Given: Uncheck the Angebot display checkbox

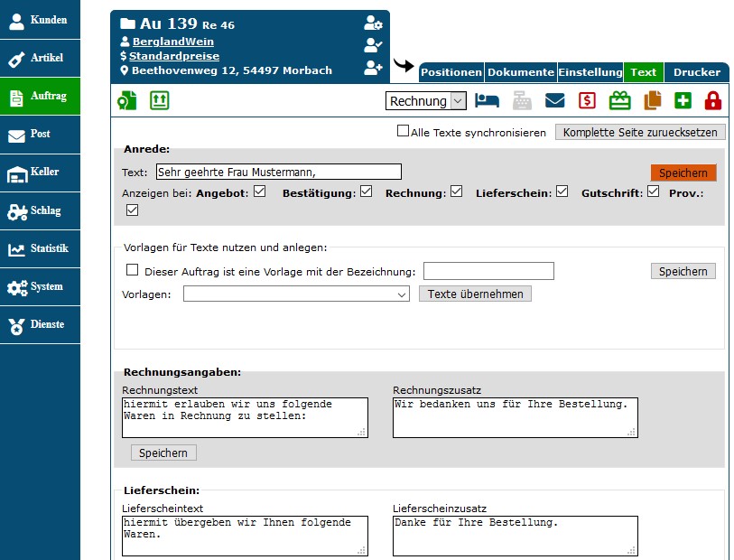Looking at the screenshot, I should click(260, 191).
